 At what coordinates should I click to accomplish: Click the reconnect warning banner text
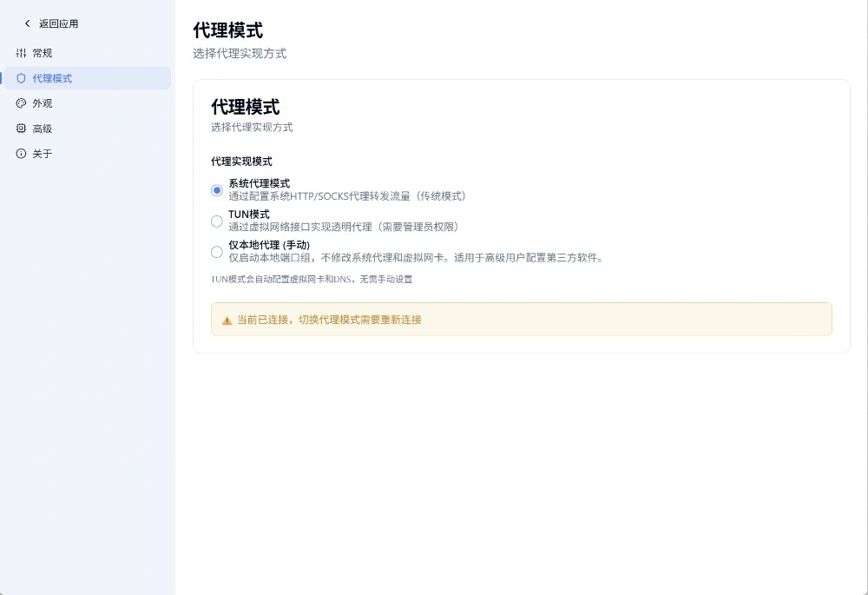[x=329, y=320]
